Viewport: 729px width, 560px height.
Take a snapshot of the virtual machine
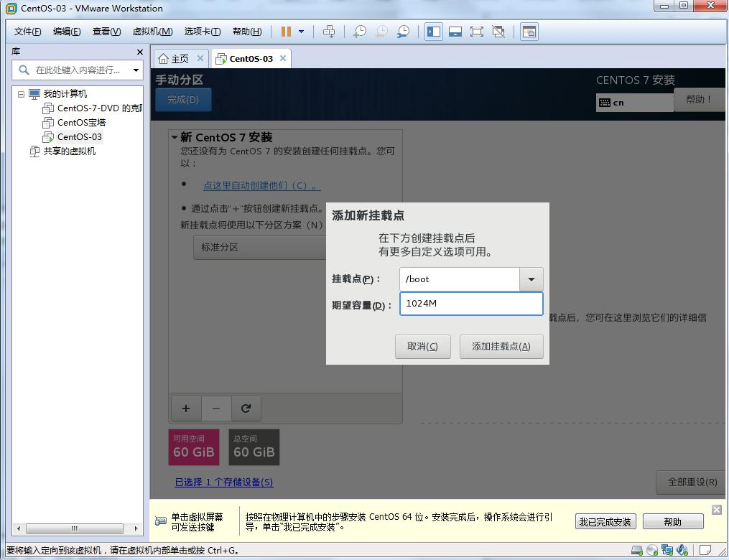point(360,32)
